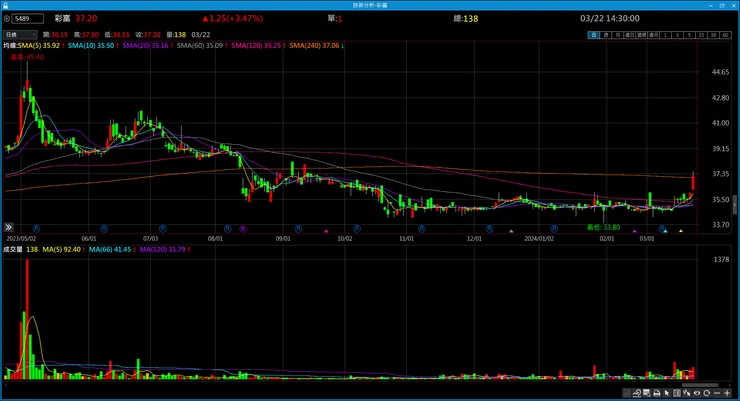This screenshot has height=401, width=740.
Task: Click the SMA(60) 35.09 moving average label
Action: (200, 46)
